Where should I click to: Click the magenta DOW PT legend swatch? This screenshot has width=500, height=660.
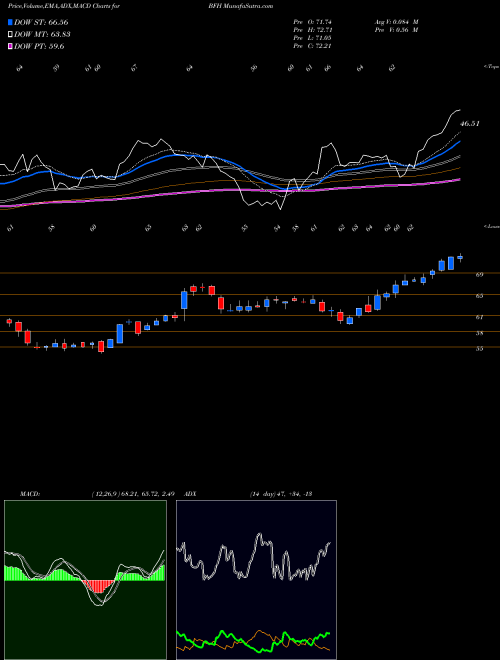coord(10,46)
